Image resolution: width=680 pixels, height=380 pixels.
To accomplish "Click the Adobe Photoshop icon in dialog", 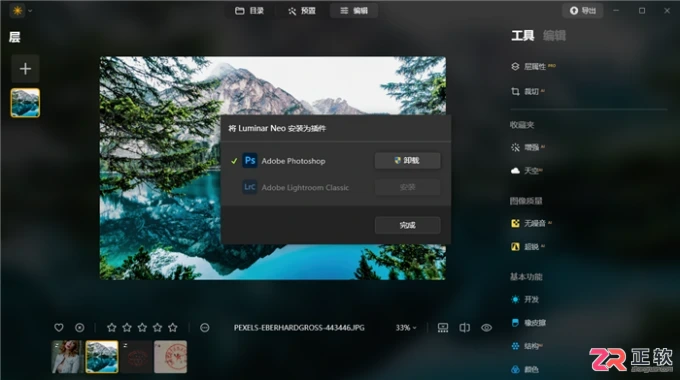I will click(250, 161).
